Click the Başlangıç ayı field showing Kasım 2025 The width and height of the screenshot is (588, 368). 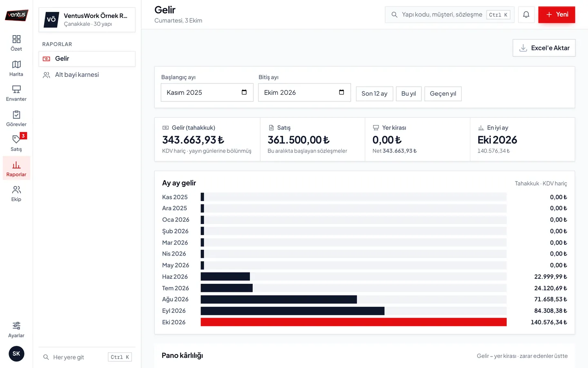207,92
